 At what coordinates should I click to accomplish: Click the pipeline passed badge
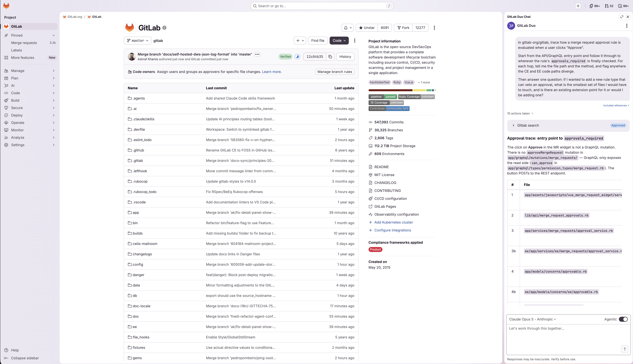[x=383, y=97]
